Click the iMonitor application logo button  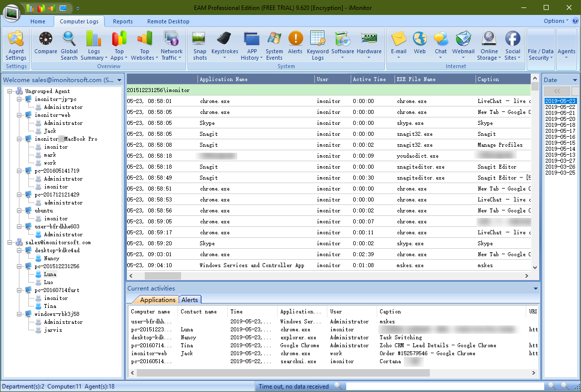12,14
